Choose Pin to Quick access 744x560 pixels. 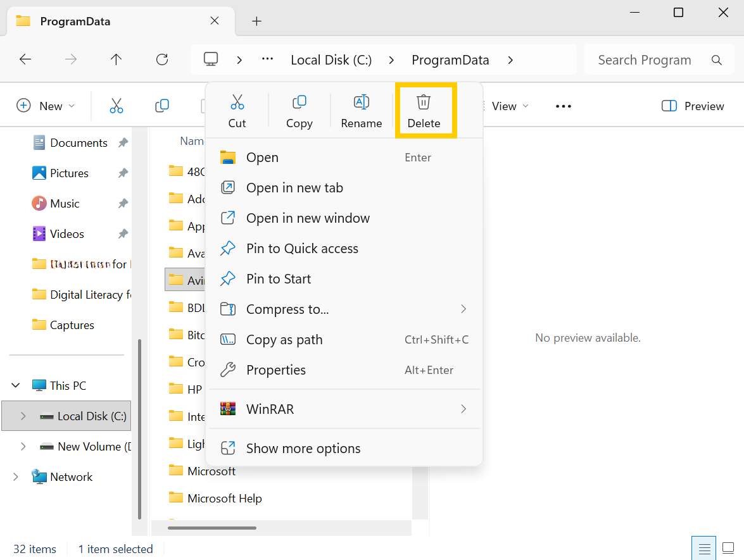pyautogui.click(x=344, y=249)
